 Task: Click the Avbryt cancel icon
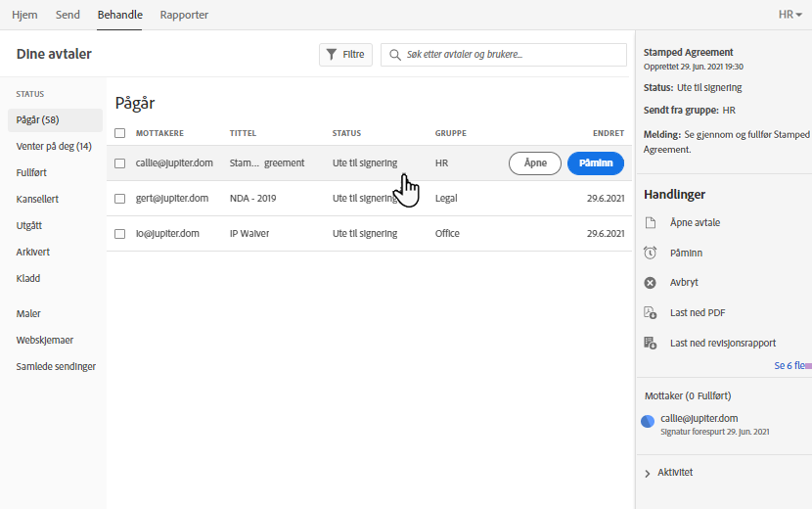tap(651, 283)
